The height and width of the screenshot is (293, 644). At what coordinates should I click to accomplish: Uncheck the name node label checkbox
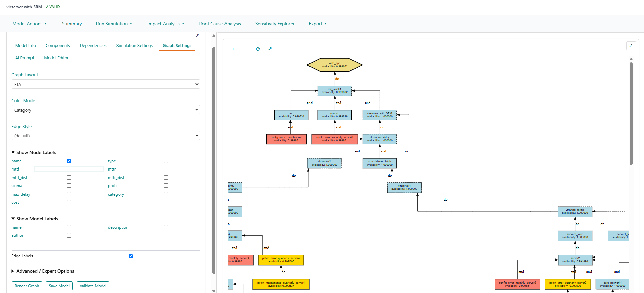click(x=69, y=161)
